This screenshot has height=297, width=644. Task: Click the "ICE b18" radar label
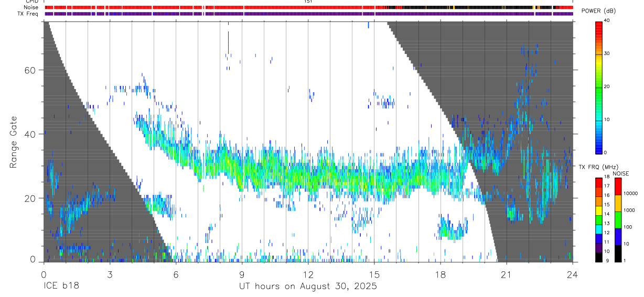tap(60, 287)
